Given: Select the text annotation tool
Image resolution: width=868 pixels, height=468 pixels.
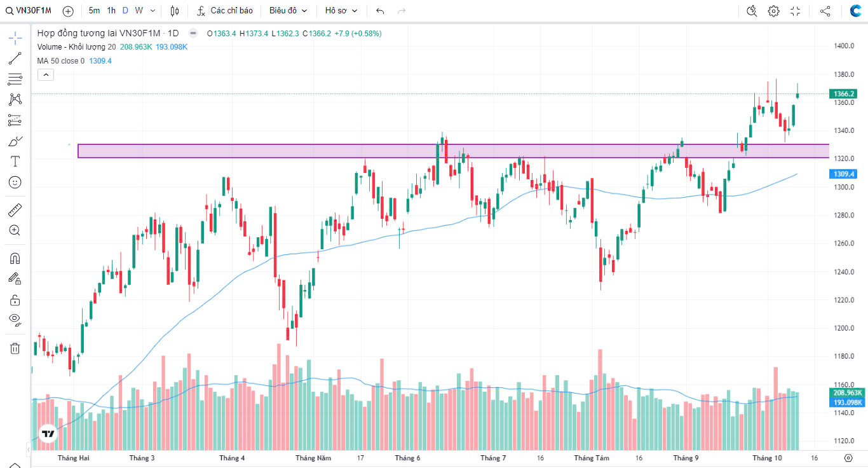Looking at the screenshot, I should pyautogui.click(x=15, y=162).
